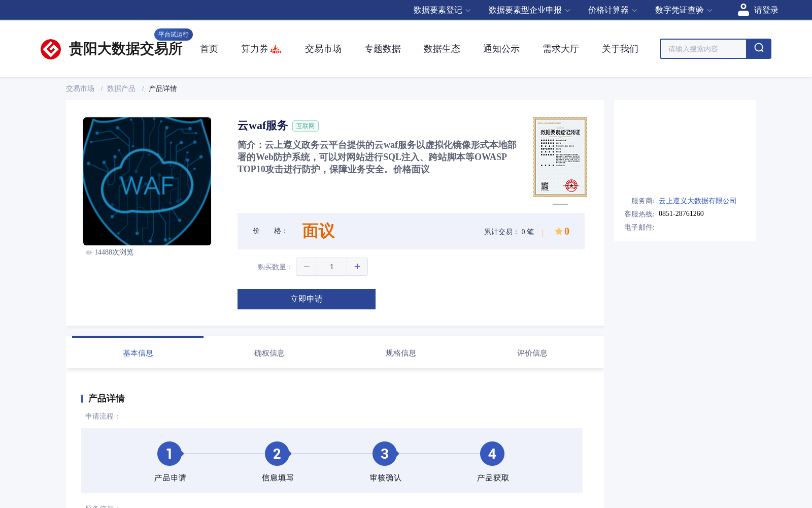The image size is (812, 508).
Task: Open the 数据要素登记凭证 certificate thumbnail
Action: click(x=560, y=157)
